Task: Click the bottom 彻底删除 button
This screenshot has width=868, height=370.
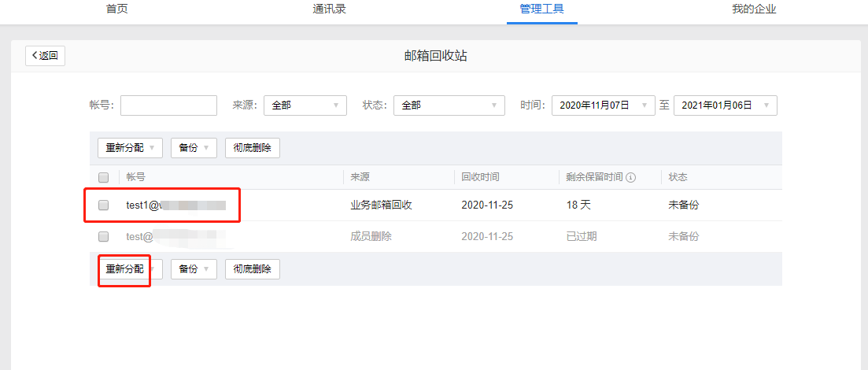Action: 252,269
